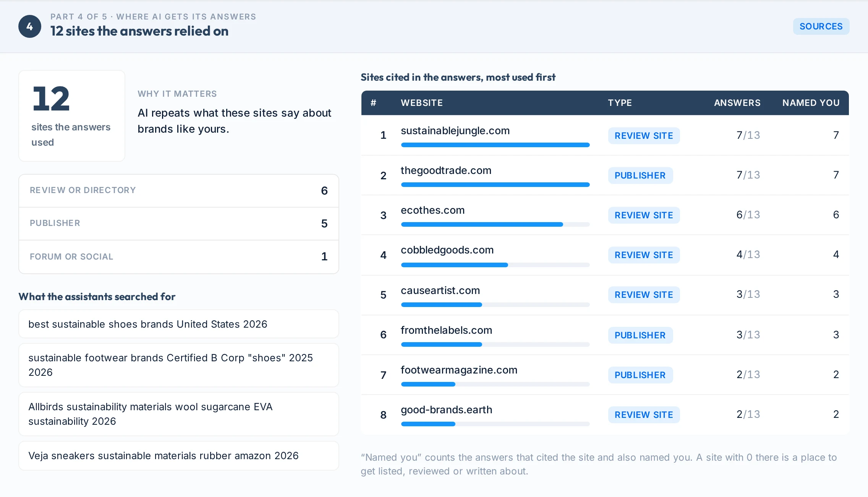Click the WEBSITE column header
The height and width of the screenshot is (497, 868).
[x=422, y=103]
